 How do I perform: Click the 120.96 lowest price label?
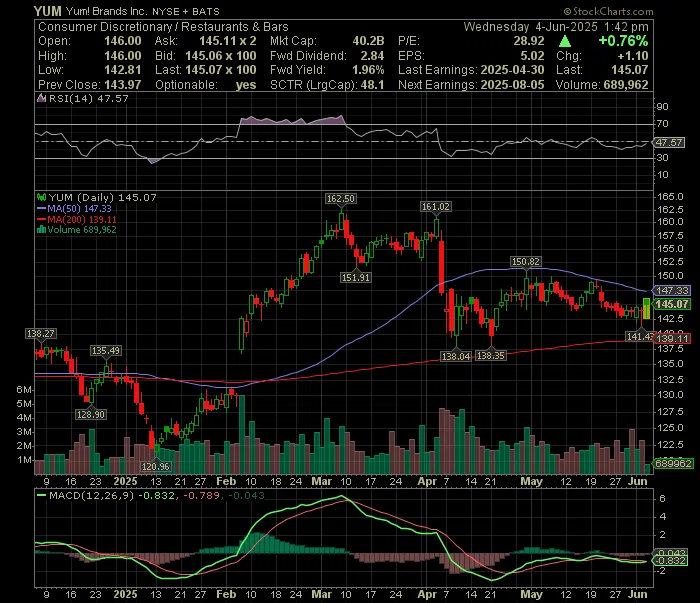pyautogui.click(x=156, y=466)
